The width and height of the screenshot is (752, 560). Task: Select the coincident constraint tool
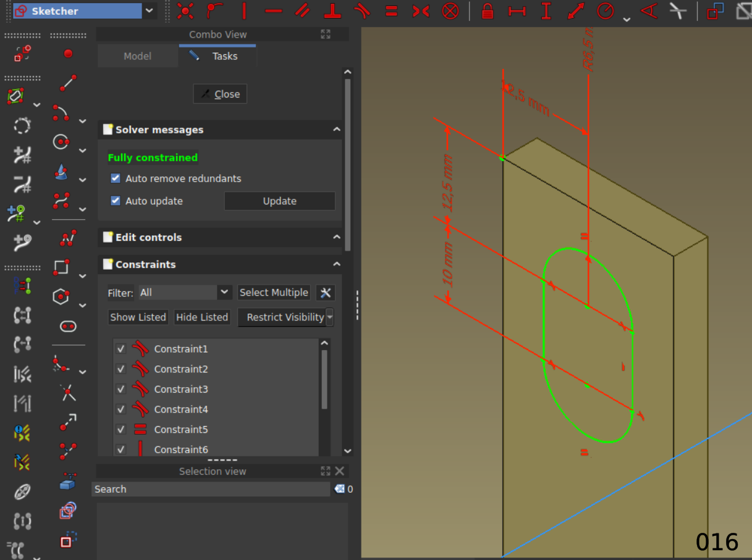185,10
